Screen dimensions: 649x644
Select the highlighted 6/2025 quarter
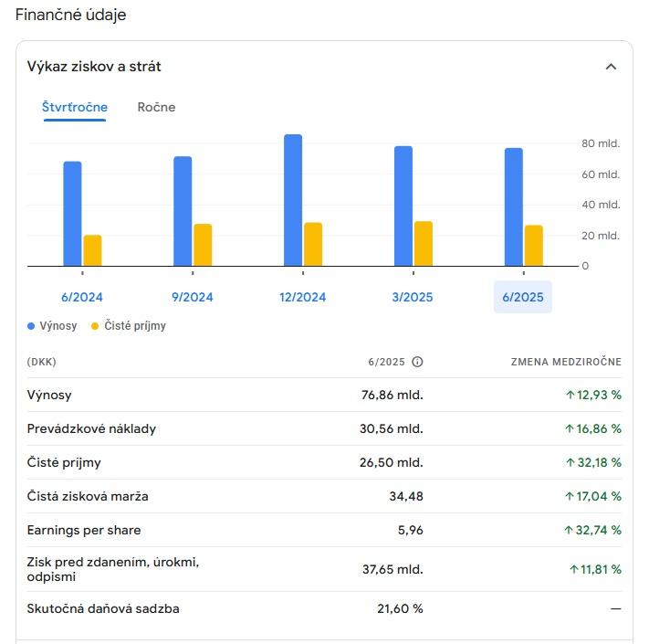click(523, 297)
